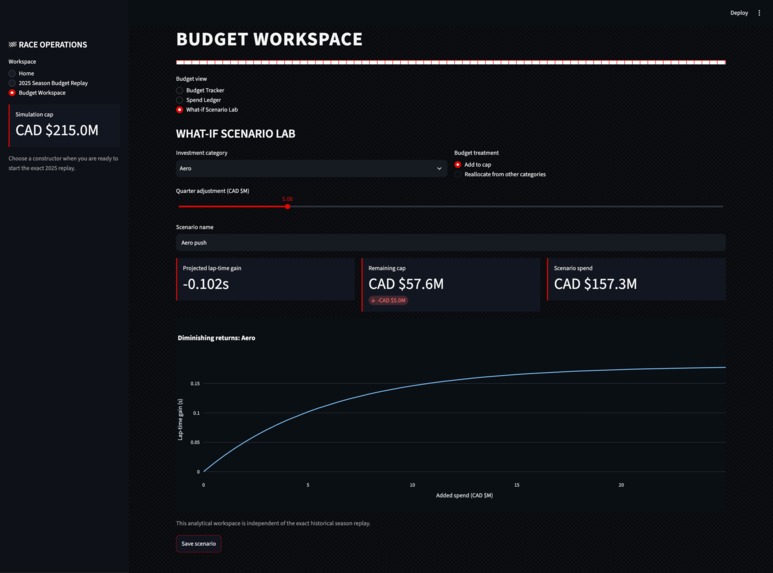Click the Scenario name input containing Aero push
The height and width of the screenshot is (573, 773).
(451, 243)
